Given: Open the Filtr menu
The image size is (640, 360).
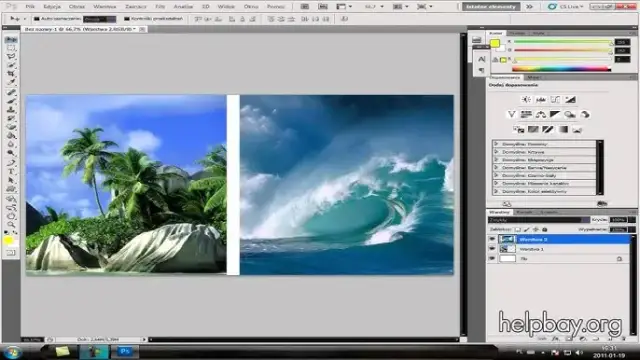Looking at the screenshot, I should pyautogui.click(x=160, y=7).
